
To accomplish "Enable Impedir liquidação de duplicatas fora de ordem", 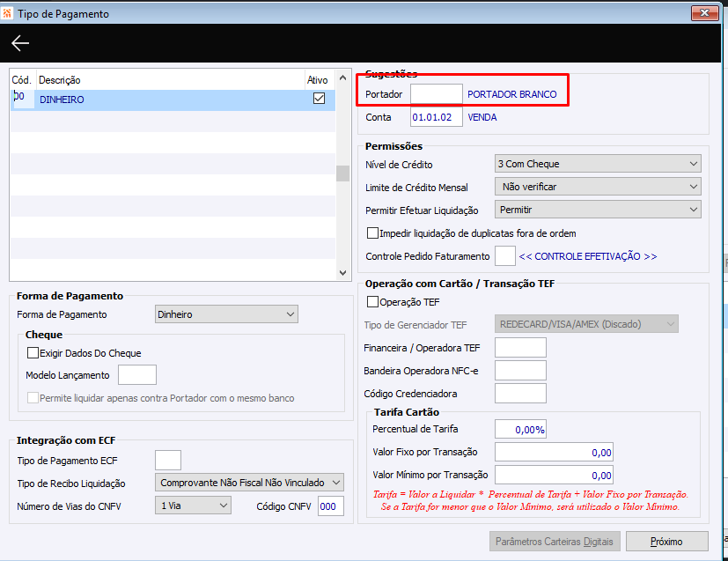I will 372,233.
